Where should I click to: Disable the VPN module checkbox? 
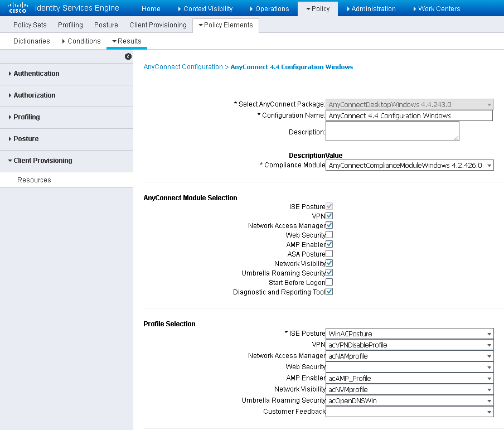pyautogui.click(x=329, y=215)
